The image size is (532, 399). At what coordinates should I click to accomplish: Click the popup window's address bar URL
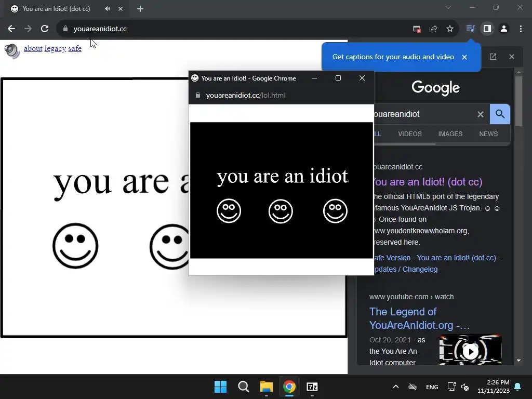pos(246,96)
